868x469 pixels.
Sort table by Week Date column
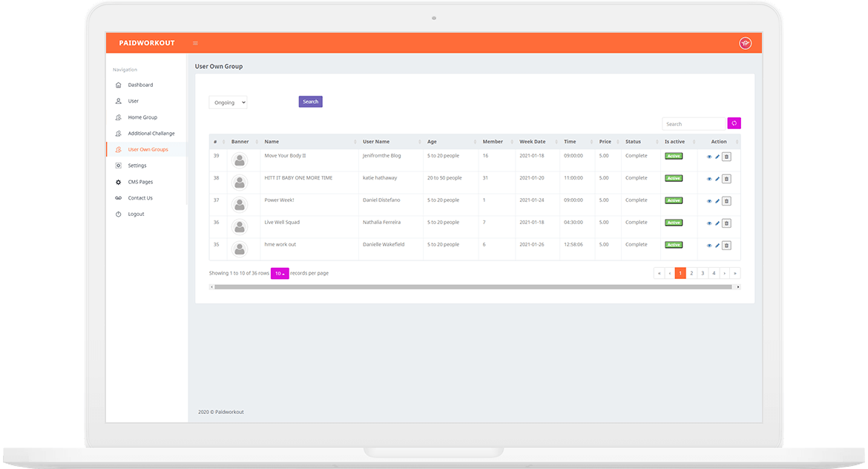pos(532,142)
